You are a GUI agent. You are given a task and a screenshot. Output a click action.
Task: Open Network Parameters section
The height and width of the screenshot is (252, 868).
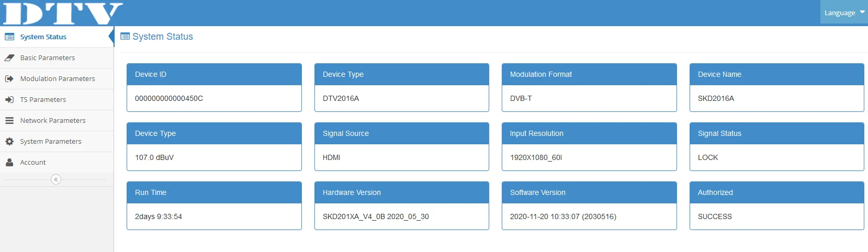click(x=57, y=121)
